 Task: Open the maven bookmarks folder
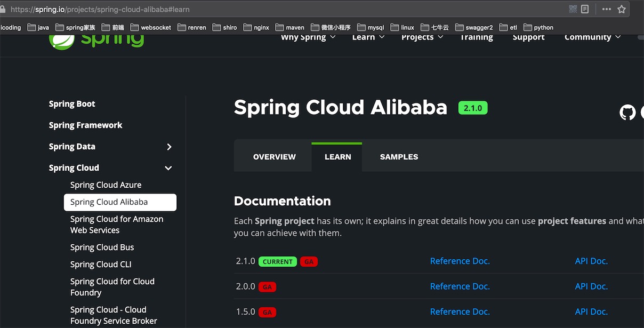pyautogui.click(x=290, y=27)
